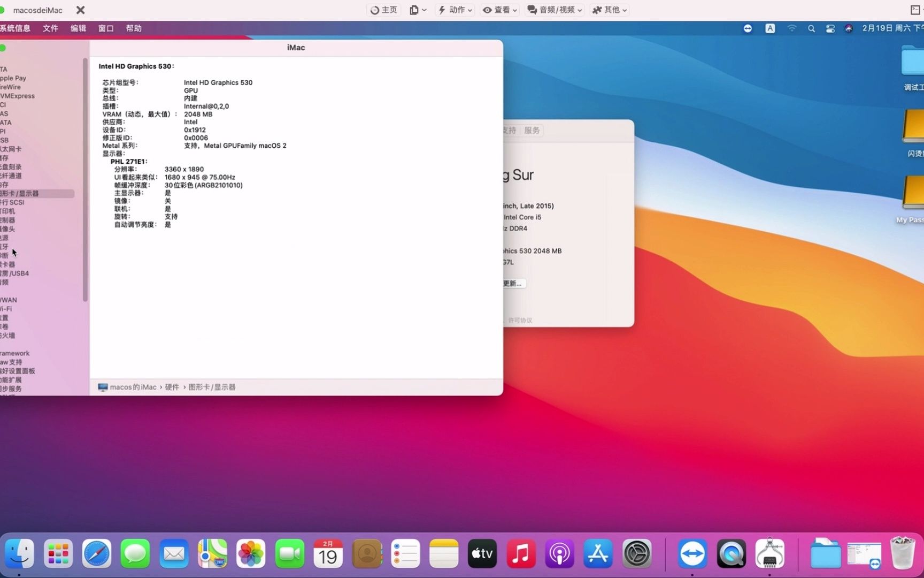Click the TeamViewer status icon in menu bar
The height and width of the screenshot is (578, 924).
pos(748,28)
